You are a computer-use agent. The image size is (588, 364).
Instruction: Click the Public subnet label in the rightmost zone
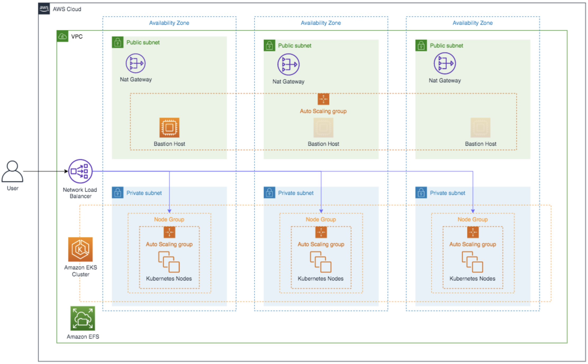click(446, 45)
